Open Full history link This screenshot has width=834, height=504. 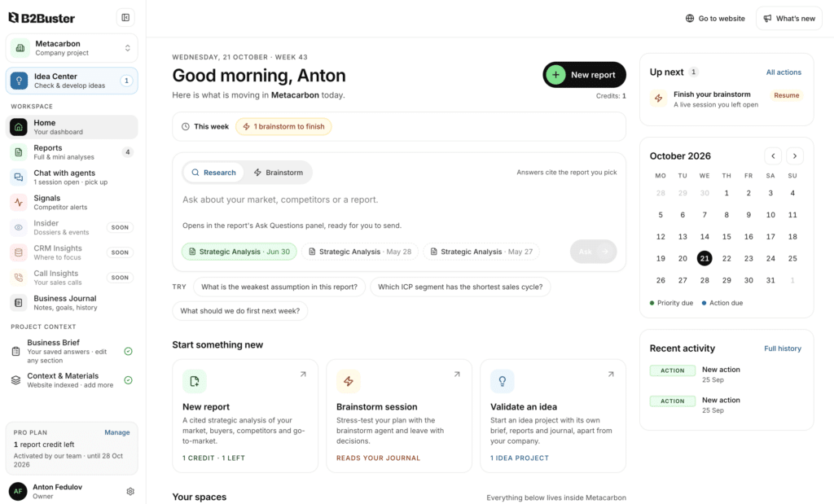pyautogui.click(x=783, y=348)
